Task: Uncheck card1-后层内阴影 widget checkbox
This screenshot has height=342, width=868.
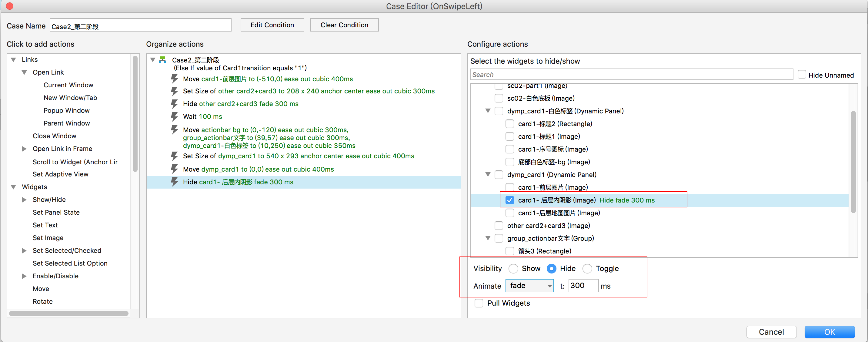Action: click(x=509, y=200)
